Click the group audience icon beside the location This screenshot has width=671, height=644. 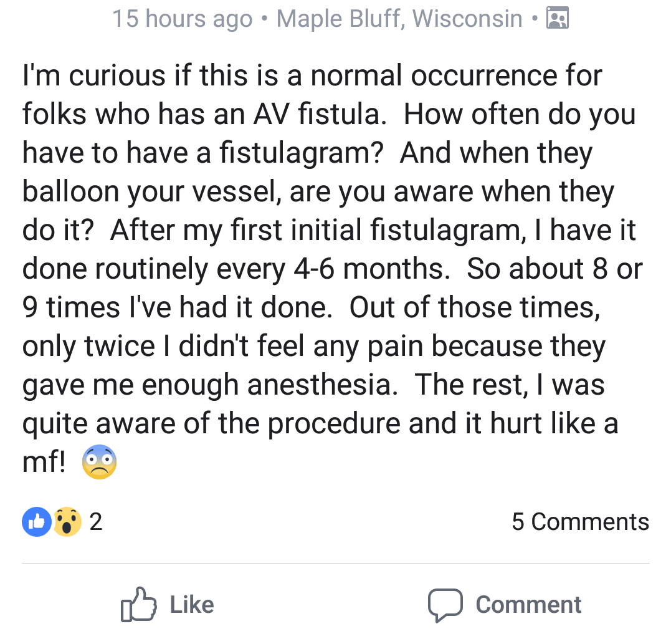coord(557,19)
